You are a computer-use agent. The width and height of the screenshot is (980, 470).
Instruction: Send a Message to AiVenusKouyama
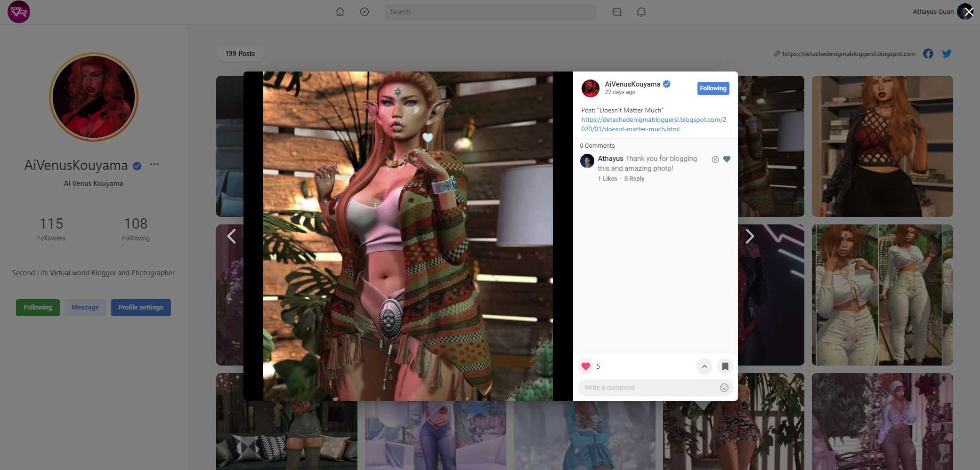(85, 308)
